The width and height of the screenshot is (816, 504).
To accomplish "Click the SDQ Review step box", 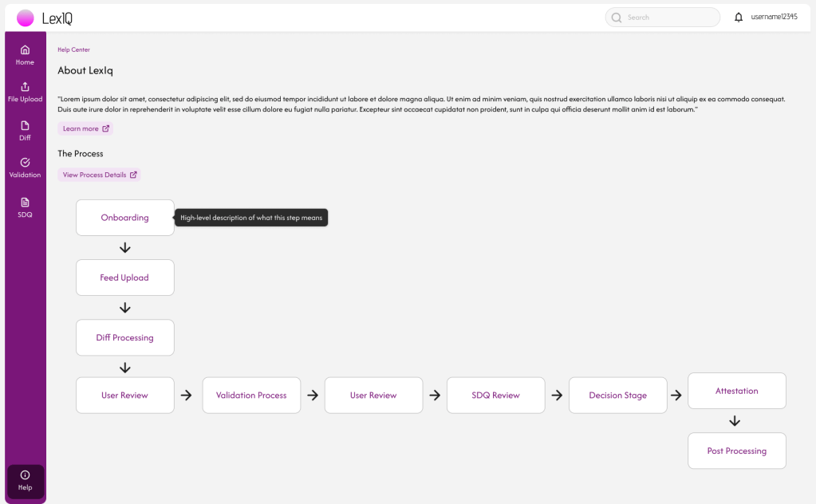I will [x=495, y=396].
